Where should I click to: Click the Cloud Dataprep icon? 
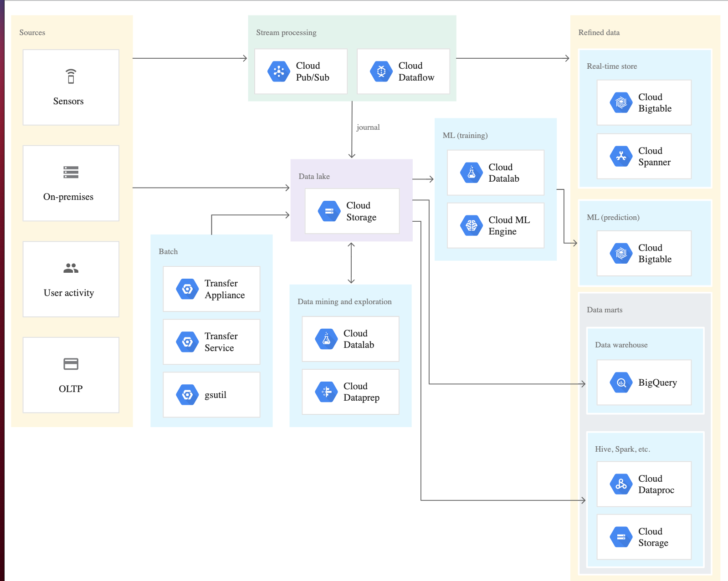[x=326, y=392]
